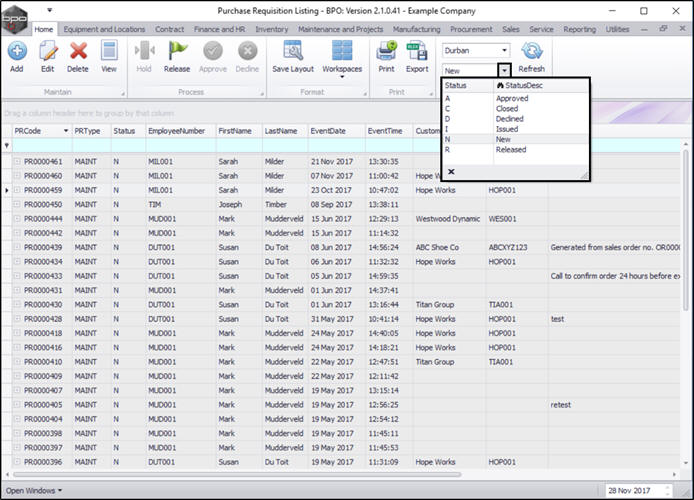This screenshot has height=500, width=694.
Task: Click the Edit pencil icon
Action: (x=47, y=51)
